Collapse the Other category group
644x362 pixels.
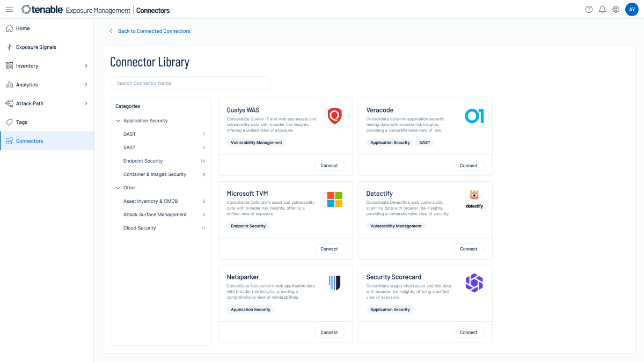[x=118, y=188]
